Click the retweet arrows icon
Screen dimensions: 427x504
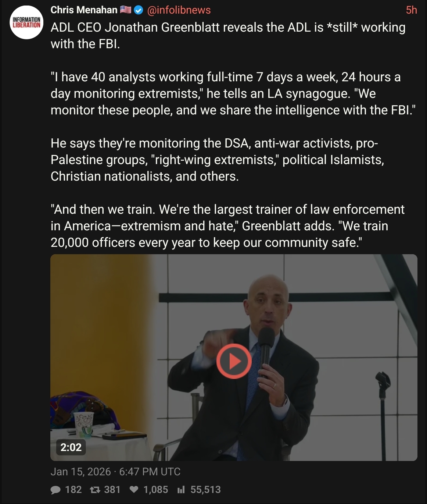click(95, 490)
